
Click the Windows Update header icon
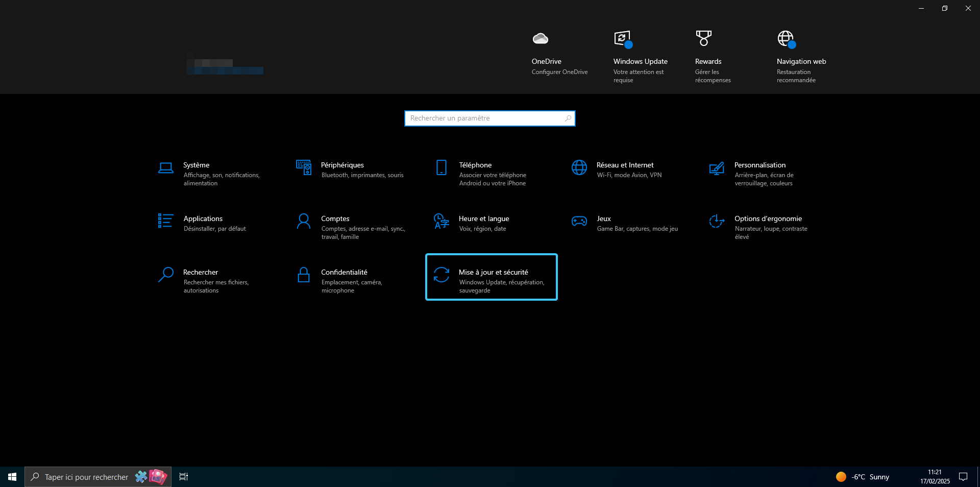623,39
